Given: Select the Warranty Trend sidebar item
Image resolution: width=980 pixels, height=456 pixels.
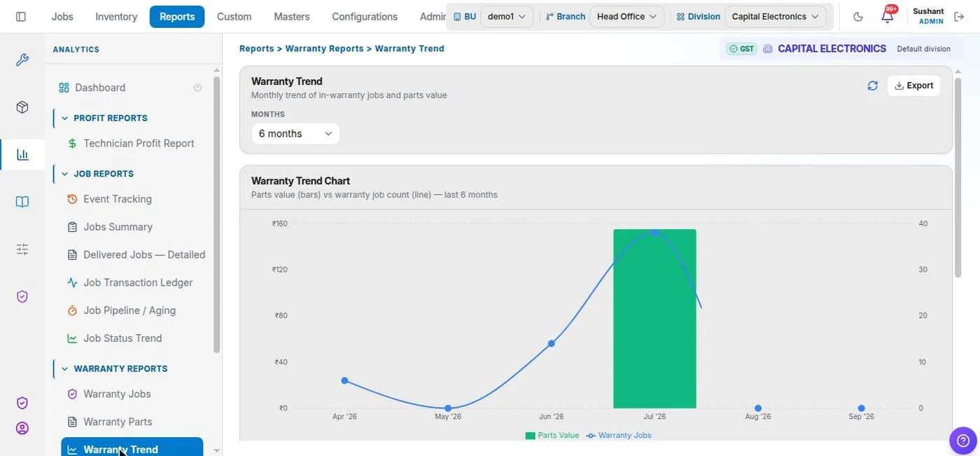Looking at the screenshot, I should pos(132,448).
